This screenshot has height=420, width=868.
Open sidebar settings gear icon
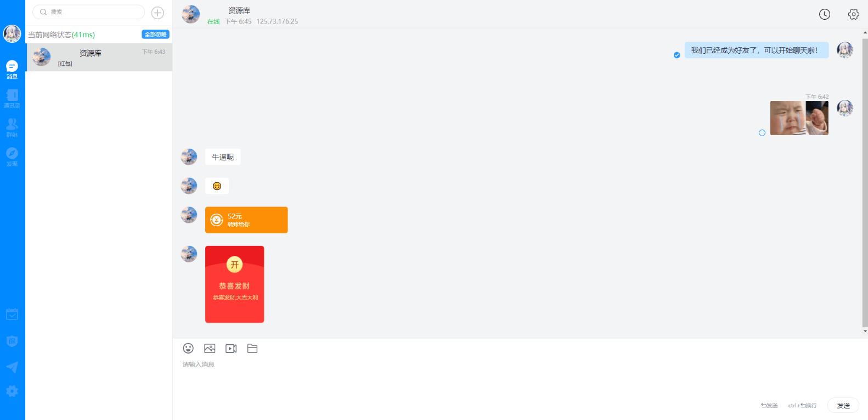click(x=12, y=391)
